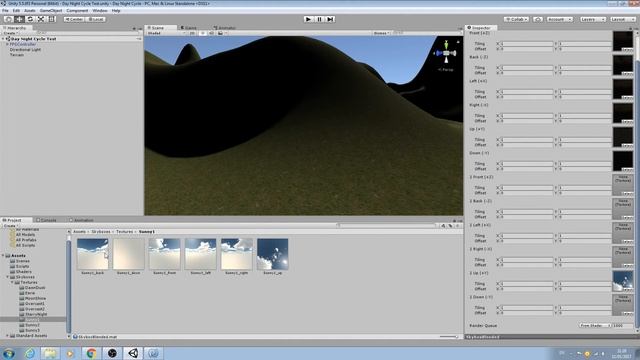Toggle scene effects image button
The width and height of the screenshot is (640, 360).
click(221, 33)
